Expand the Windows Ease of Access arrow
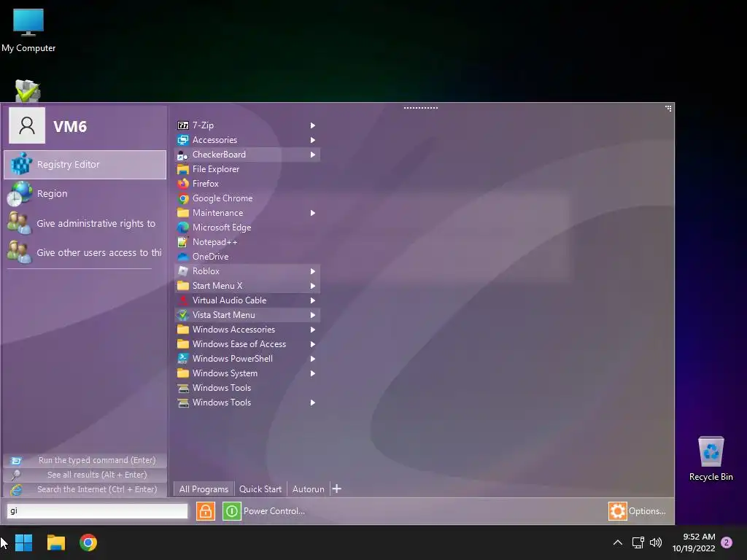The image size is (747, 560). point(313,344)
